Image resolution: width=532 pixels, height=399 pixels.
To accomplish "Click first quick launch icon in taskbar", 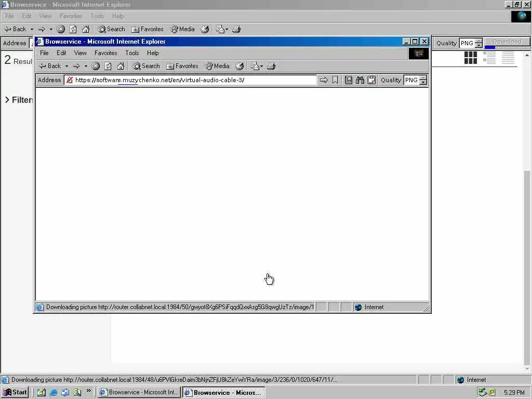I will (42, 393).
